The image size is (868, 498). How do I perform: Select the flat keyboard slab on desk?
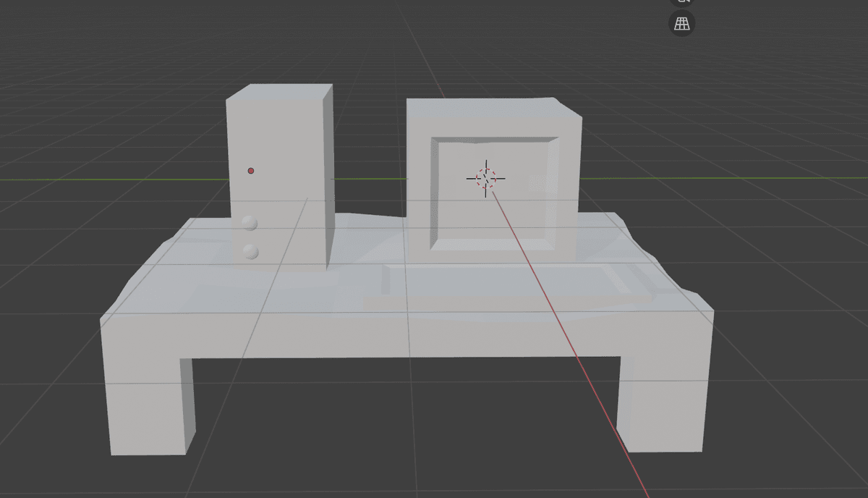506,290
